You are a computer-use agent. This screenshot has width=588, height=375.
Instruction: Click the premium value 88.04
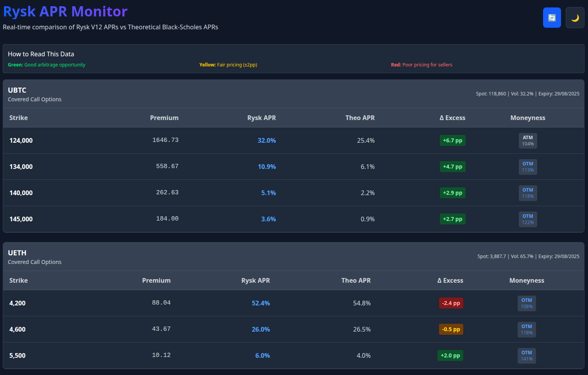pos(161,303)
